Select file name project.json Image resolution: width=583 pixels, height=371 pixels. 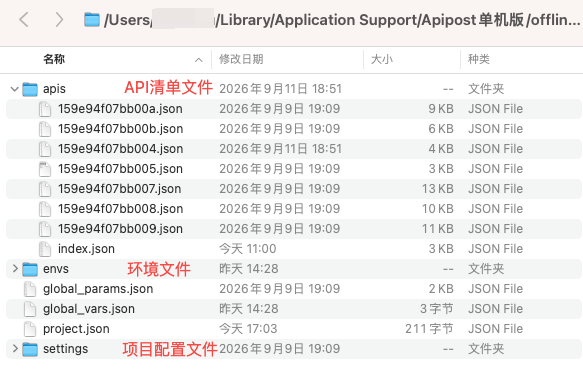click(76, 329)
